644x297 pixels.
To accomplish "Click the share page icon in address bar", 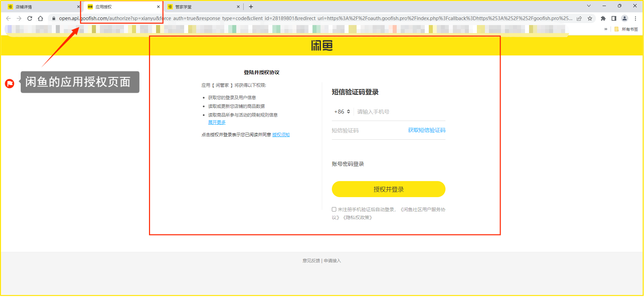I will click(x=579, y=18).
